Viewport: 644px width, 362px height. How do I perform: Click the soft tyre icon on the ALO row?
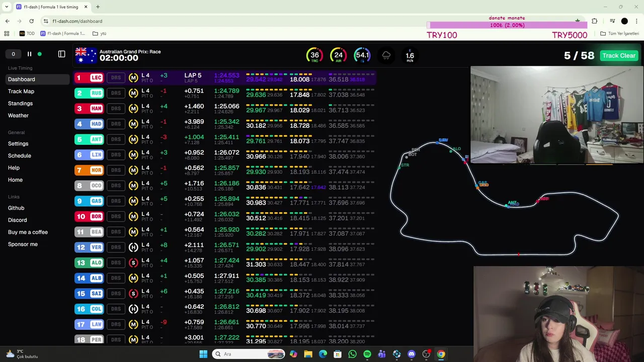pos(133,262)
